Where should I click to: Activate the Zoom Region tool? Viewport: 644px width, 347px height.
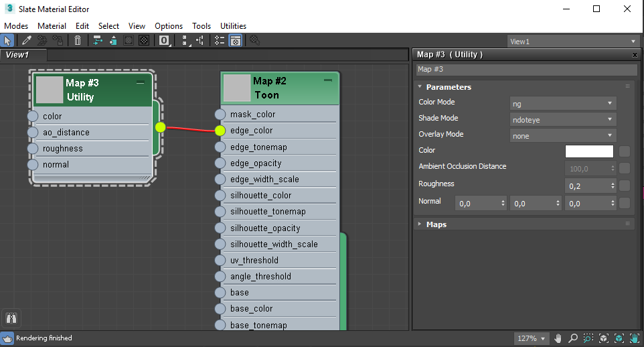[x=588, y=338]
